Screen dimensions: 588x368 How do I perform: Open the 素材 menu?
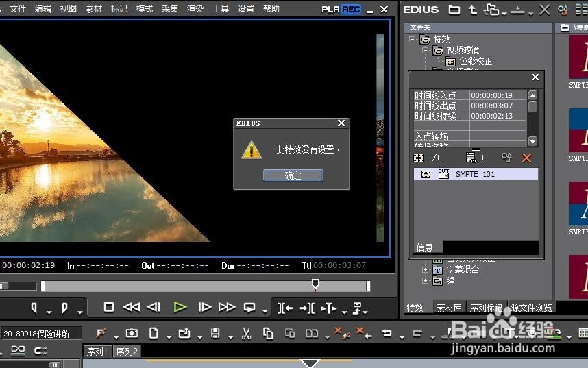click(94, 9)
